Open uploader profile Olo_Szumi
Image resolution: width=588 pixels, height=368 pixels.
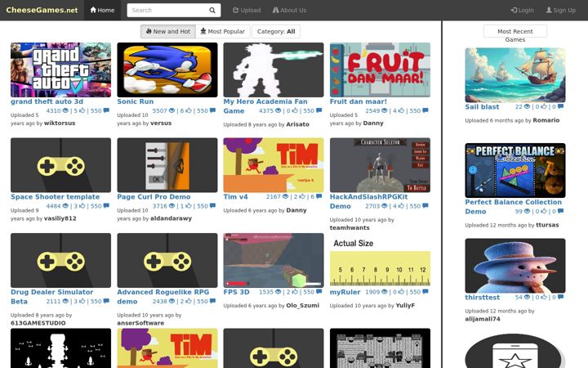[x=303, y=305]
